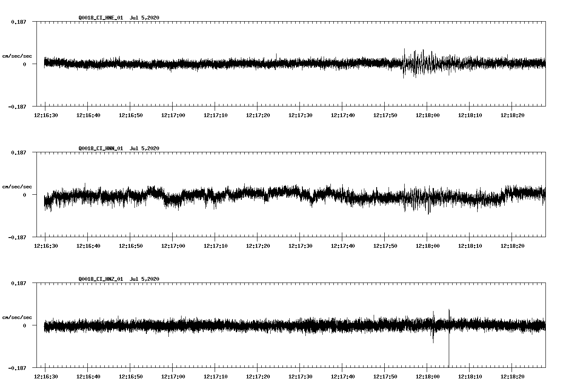This screenshot has width=576, height=392.
Task: Click the 0.187 upper limit on HNZ axis
Action: coord(18,283)
